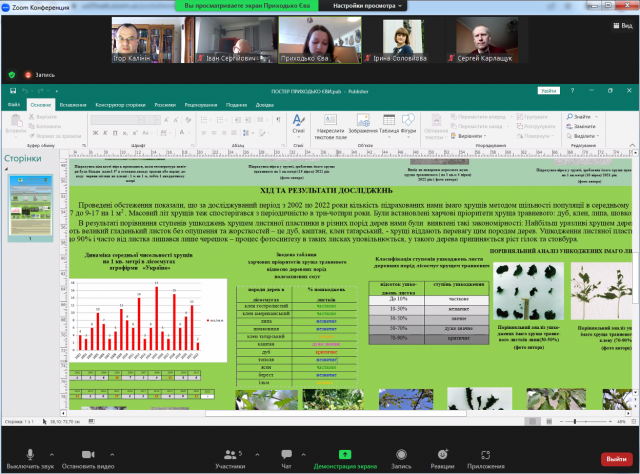Open Zoom apps (Приложения)

click(x=486, y=459)
